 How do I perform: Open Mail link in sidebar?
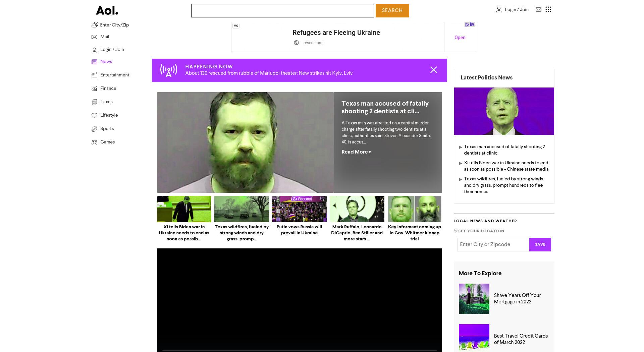click(105, 37)
